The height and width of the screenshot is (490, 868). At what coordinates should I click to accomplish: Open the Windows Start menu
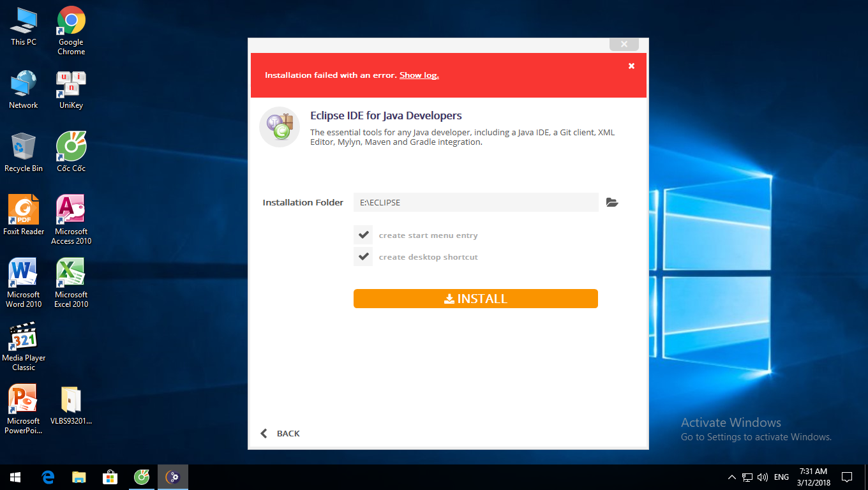[x=15, y=477]
